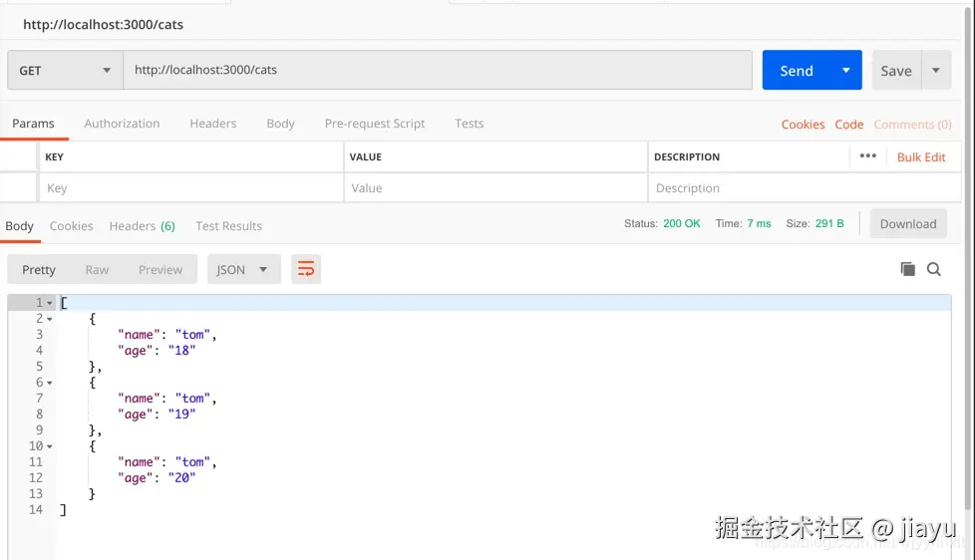975x560 pixels.
Task: Open search in response icon
Action: click(x=934, y=269)
